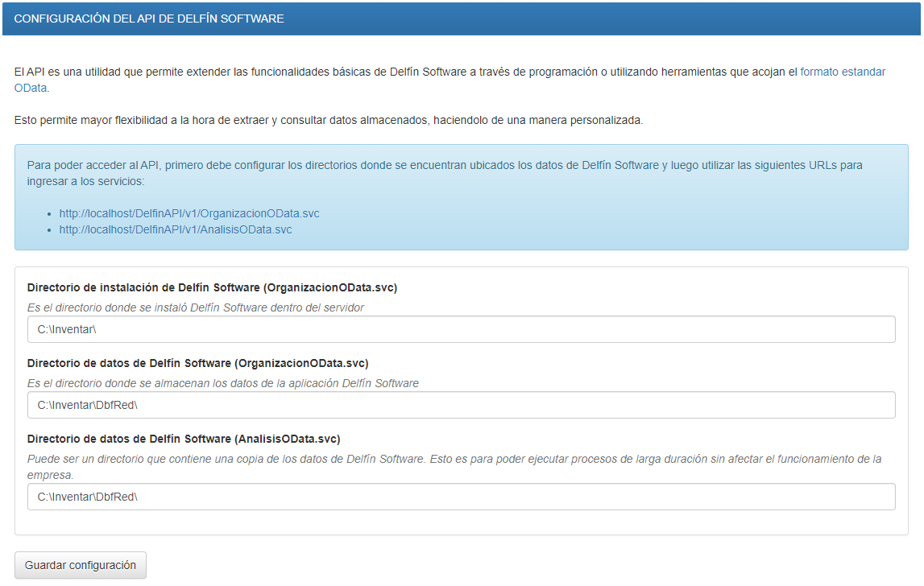
Task: Click the help text about where Delfín was installed
Action: [x=195, y=307]
